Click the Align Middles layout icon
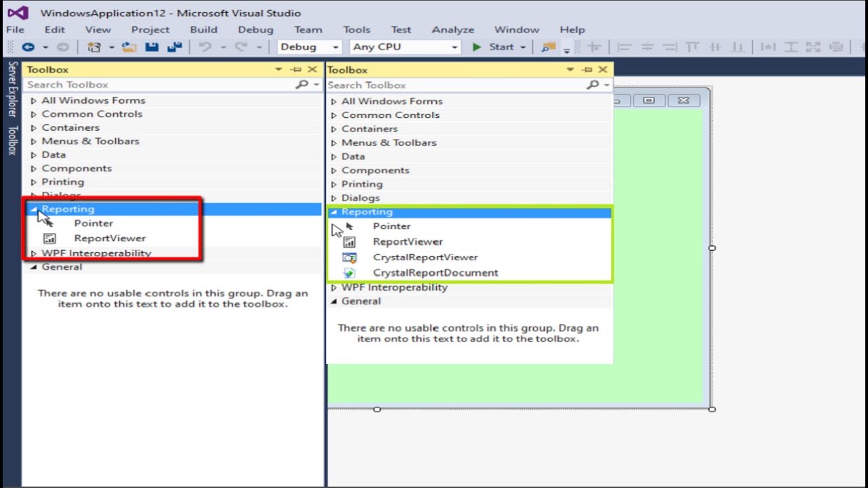Screen dimensions: 868x488 click(715, 47)
